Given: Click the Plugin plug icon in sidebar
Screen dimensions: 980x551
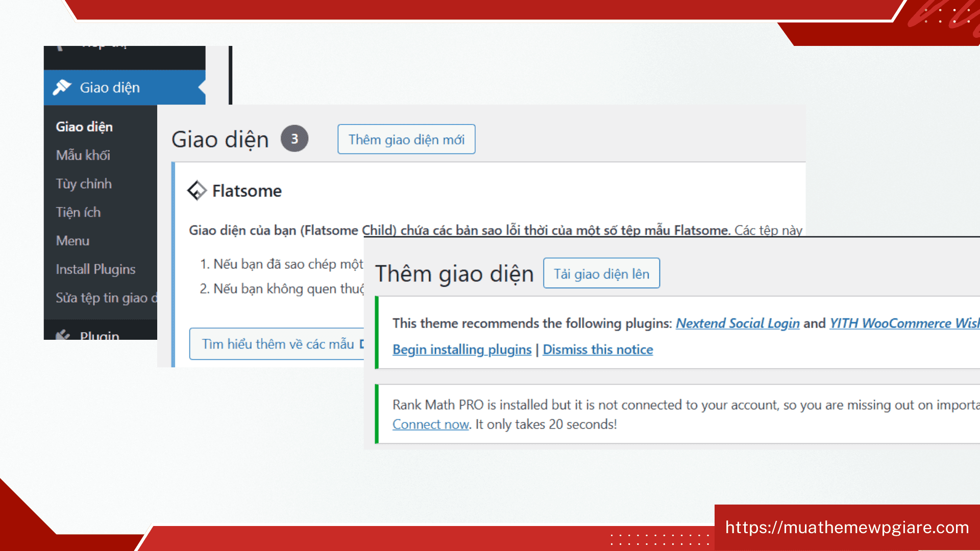Looking at the screenshot, I should pos(63,335).
